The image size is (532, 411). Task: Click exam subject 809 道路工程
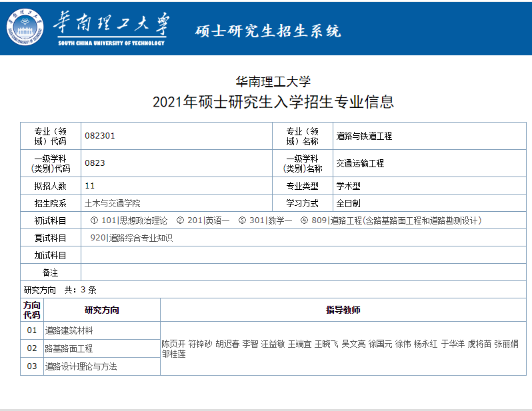click(395, 220)
